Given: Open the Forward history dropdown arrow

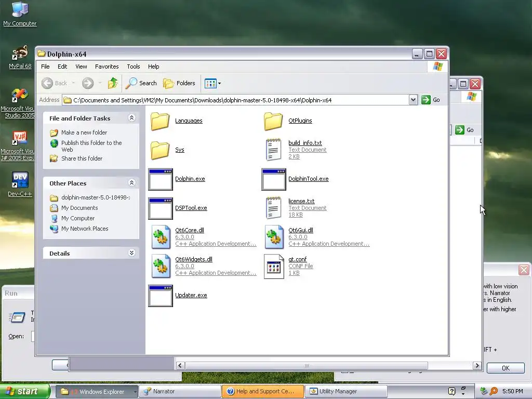Looking at the screenshot, I should [x=100, y=83].
